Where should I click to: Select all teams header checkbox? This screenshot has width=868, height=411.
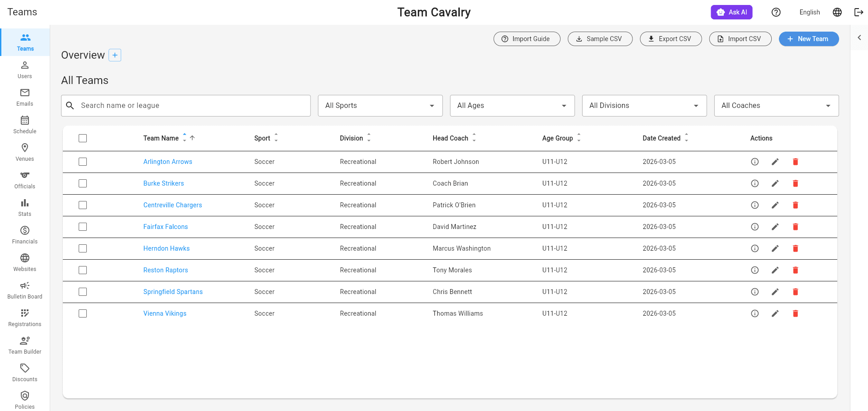[83, 138]
